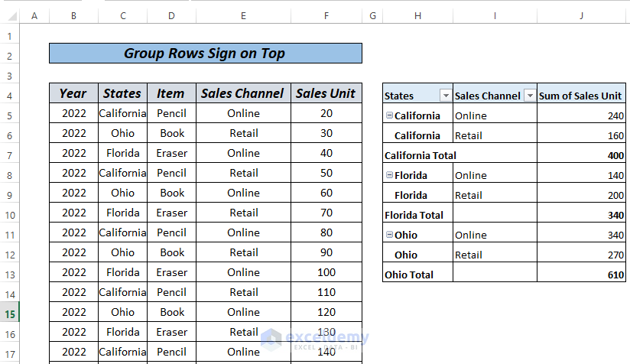Click the 'California Total' label cell
This screenshot has width=630, height=364.
(421, 155)
